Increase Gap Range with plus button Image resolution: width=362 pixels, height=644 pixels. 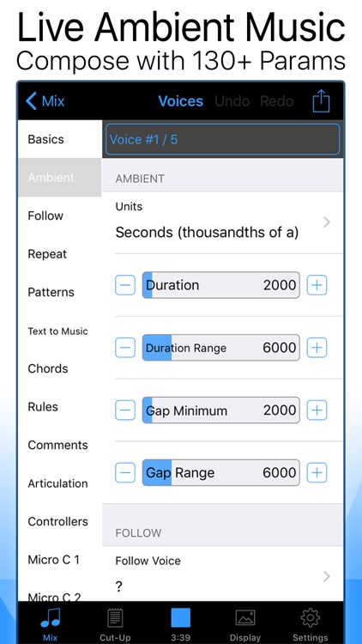(x=317, y=472)
